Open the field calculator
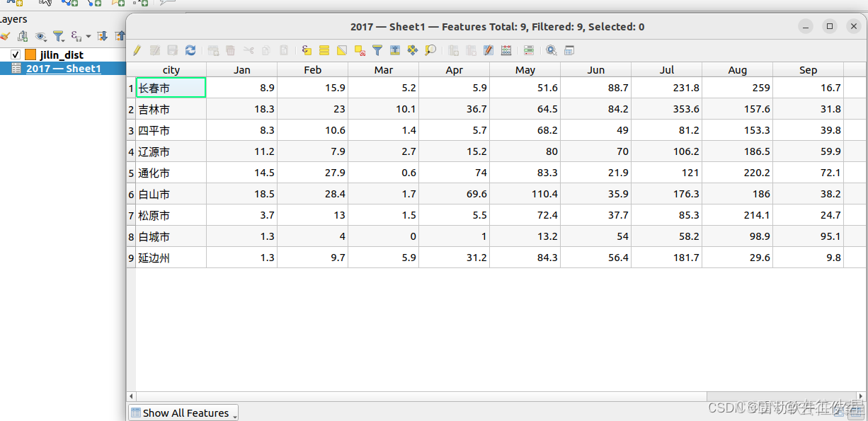The width and height of the screenshot is (868, 421). [x=506, y=50]
